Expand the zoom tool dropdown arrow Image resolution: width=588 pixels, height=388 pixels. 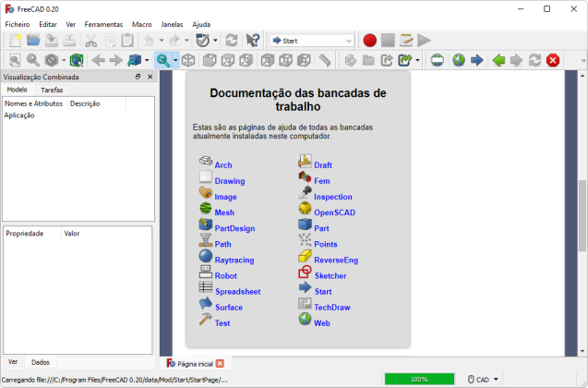tap(175, 60)
